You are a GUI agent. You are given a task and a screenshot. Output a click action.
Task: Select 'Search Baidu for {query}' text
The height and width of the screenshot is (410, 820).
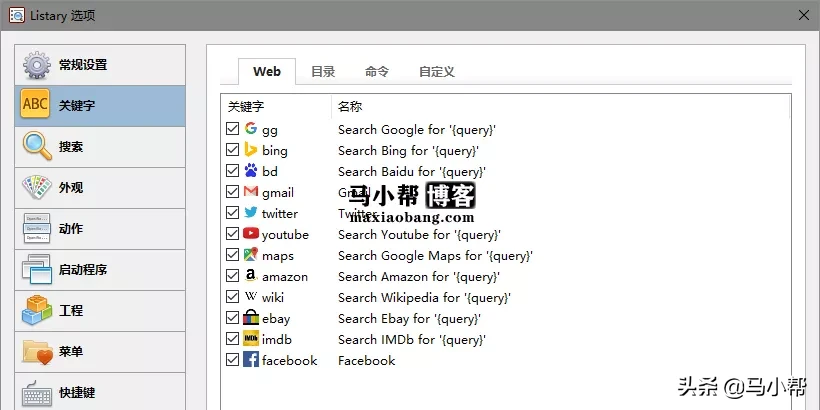coord(412,172)
